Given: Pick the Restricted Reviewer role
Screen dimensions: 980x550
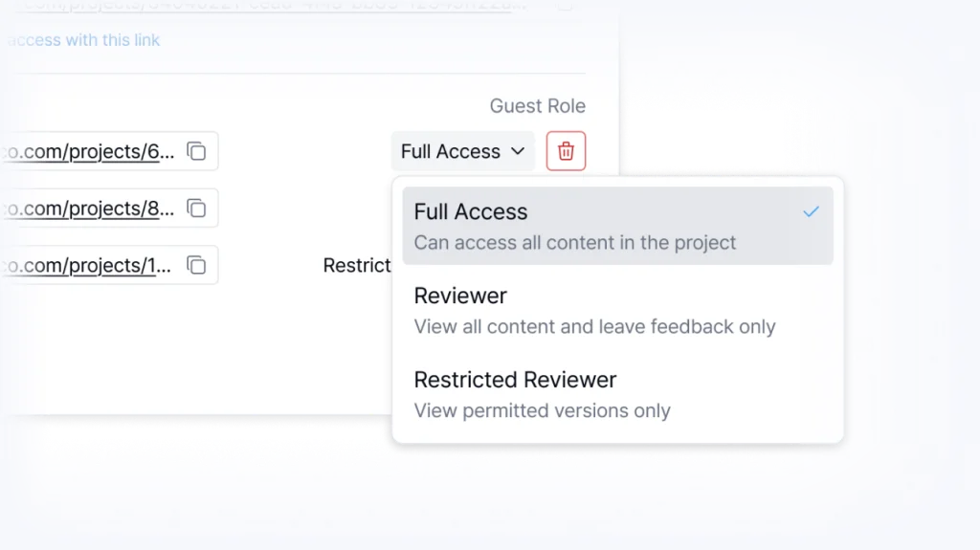Looking at the screenshot, I should pos(515,379).
